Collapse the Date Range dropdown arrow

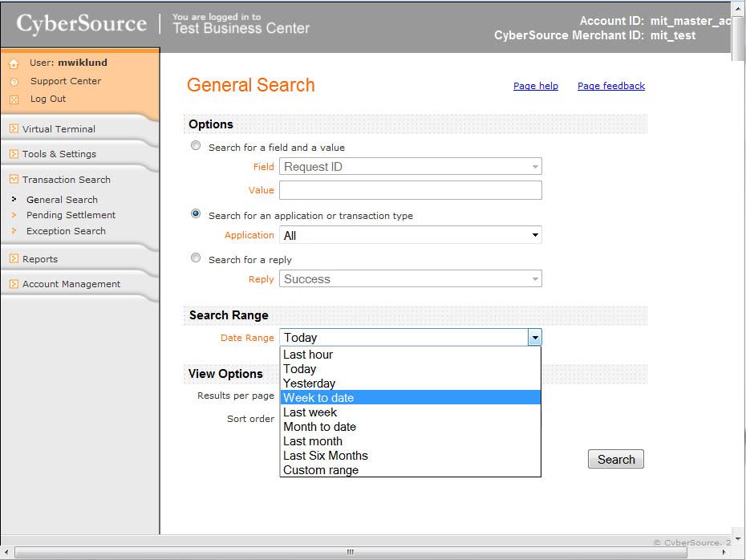(x=534, y=338)
